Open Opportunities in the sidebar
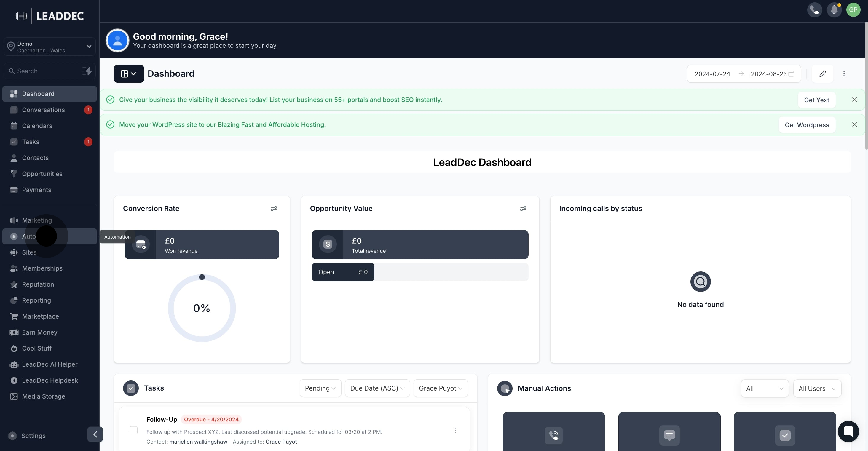This screenshot has width=868, height=451. point(50,174)
